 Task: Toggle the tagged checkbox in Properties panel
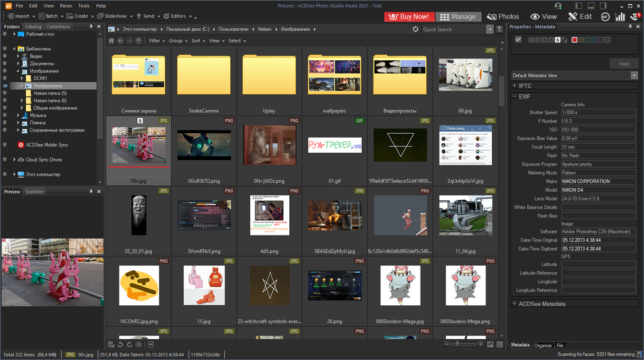pyautogui.click(x=518, y=40)
